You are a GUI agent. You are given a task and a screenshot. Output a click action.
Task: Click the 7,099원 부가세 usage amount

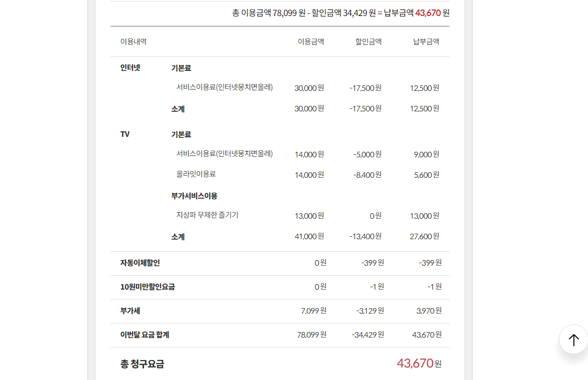(x=313, y=311)
